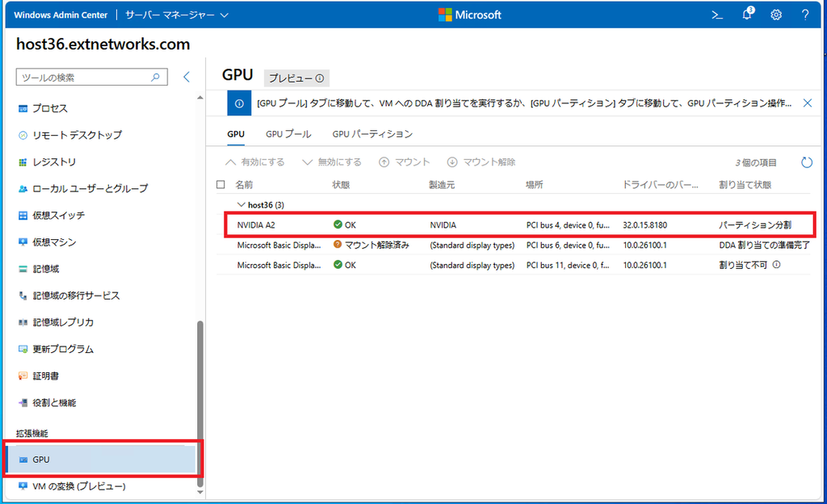
Task: Click the マウント解除 button
Action: click(481, 162)
